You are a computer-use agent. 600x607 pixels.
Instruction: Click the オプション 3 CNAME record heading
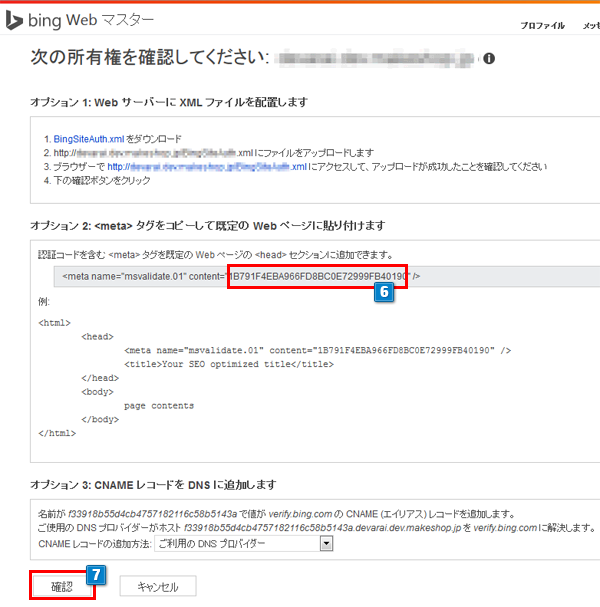click(x=153, y=485)
